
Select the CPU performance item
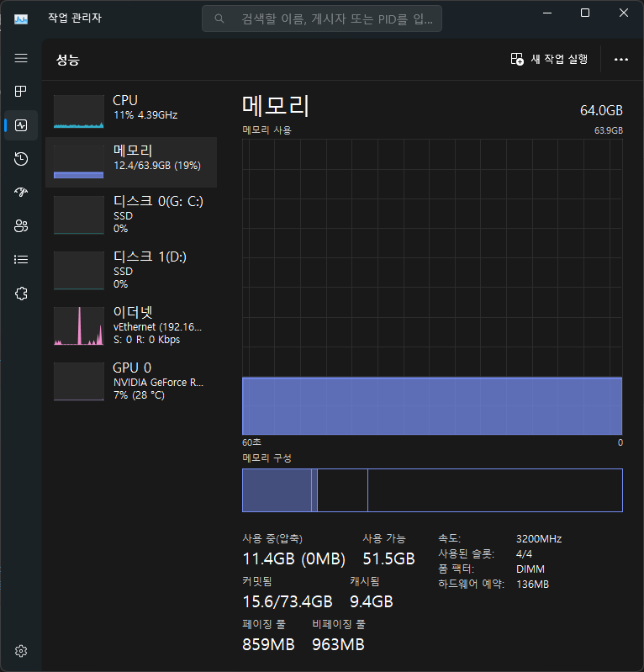coord(131,111)
